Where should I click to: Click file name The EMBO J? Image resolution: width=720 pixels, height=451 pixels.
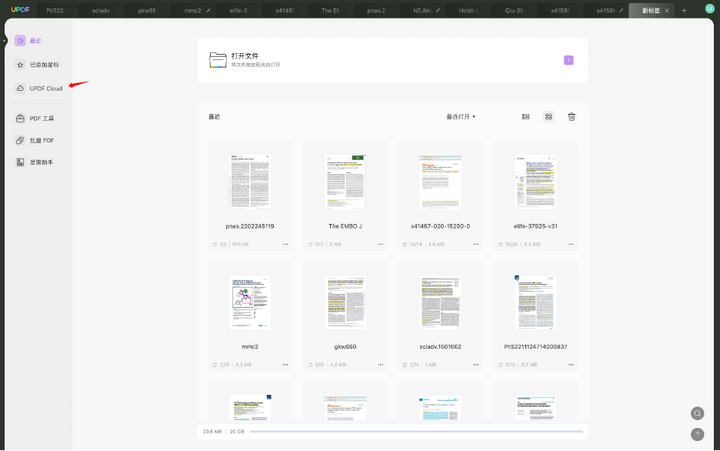pyautogui.click(x=345, y=226)
